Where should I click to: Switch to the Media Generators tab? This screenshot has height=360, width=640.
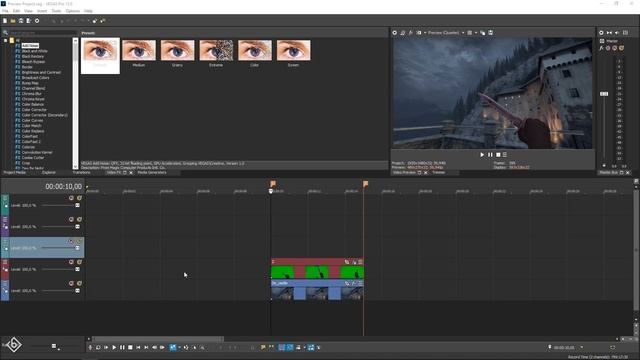point(152,173)
